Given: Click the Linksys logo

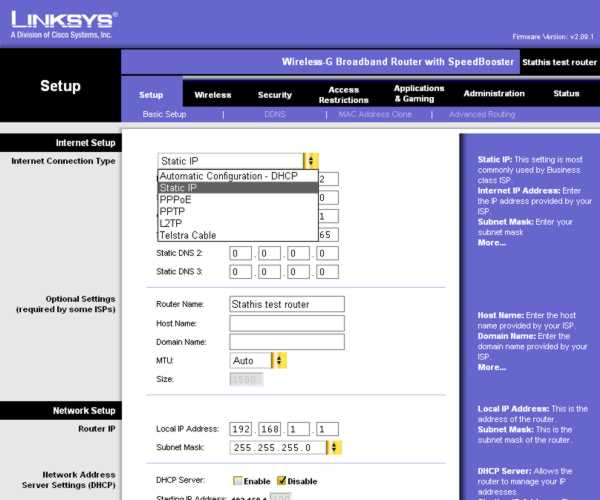Looking at the screenshot, I should 64,24.
